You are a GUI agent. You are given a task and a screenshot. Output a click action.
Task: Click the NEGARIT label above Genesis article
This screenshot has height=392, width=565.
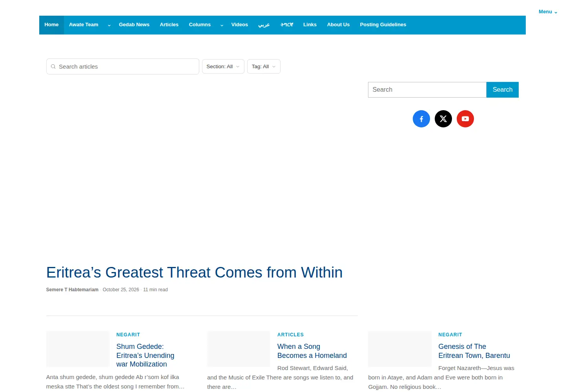pos(450,335)
